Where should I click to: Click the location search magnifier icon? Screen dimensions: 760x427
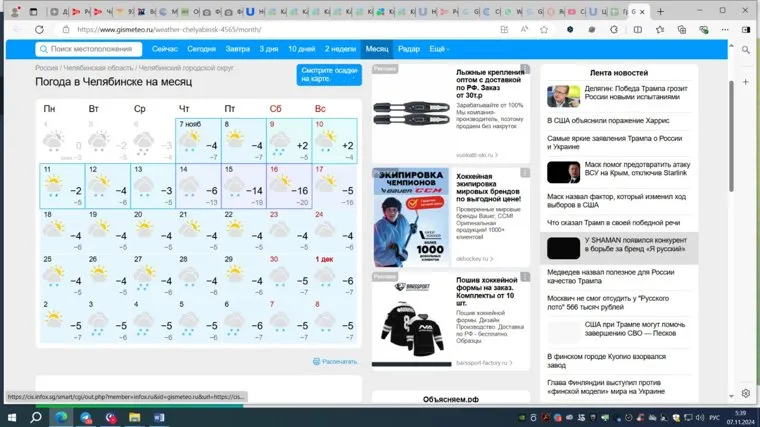pyautogui.click(x=43, y=49)
